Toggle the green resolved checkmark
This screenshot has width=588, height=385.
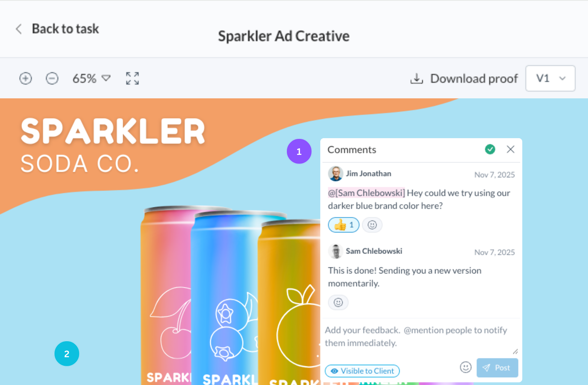490,149
